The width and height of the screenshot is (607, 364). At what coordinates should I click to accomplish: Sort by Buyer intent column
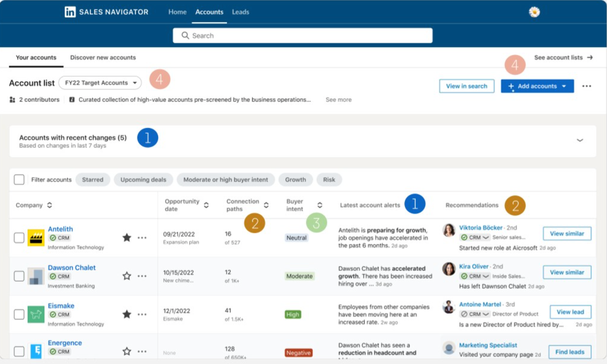click(x=320, y=205)
